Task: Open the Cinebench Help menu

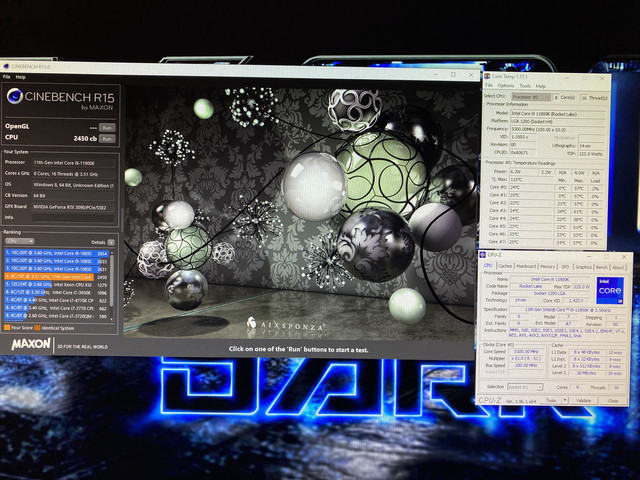Action: point(21,77)
